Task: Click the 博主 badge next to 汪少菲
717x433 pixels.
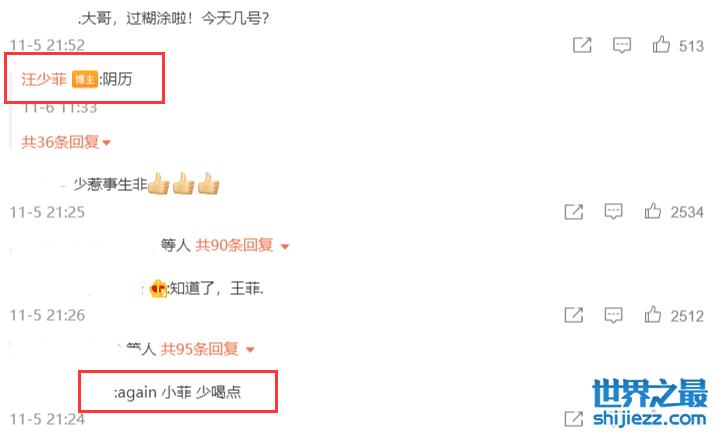Action: coord(85,80)
